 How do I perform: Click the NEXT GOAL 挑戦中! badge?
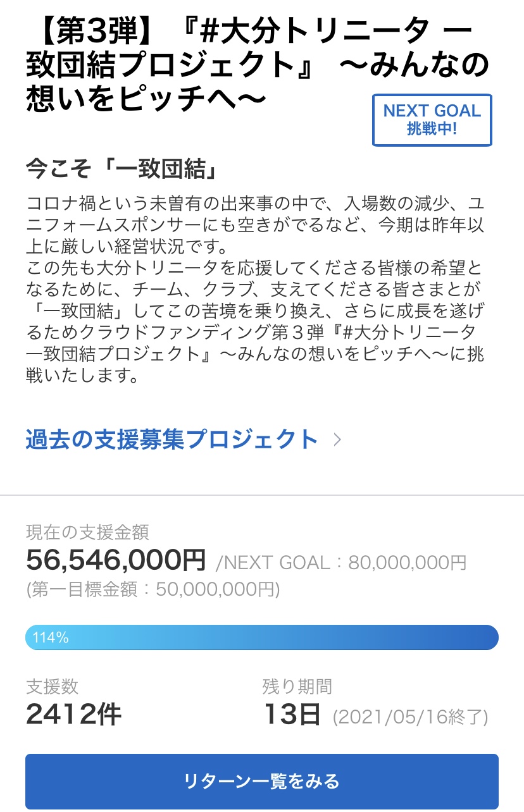tap(432, 120)
